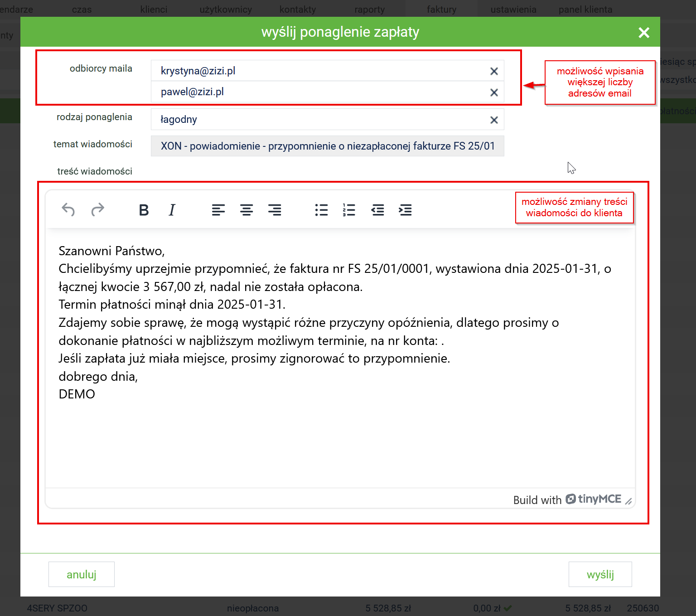696x616 pixels.
Task: Click the temat wiadomości subject field
Action: pyautogui.click(x=327, y=146)
